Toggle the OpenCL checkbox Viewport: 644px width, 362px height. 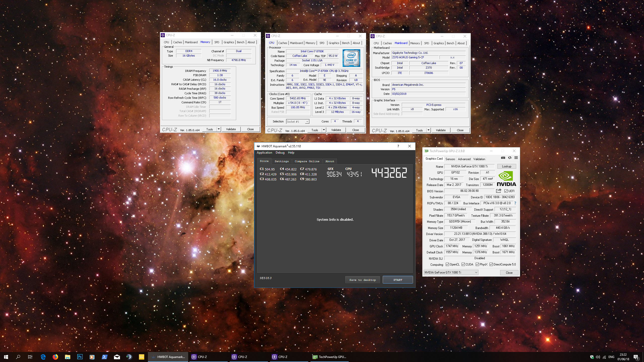(x=447, y=264)
